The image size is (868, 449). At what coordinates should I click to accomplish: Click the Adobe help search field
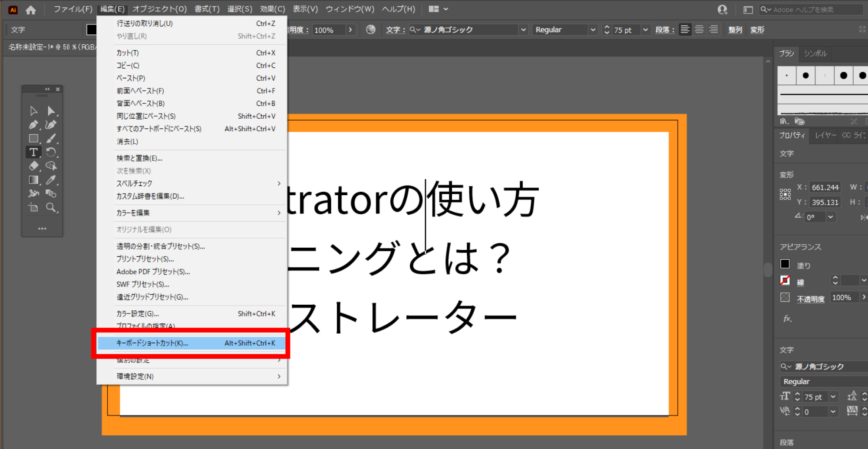click(811, 10)
